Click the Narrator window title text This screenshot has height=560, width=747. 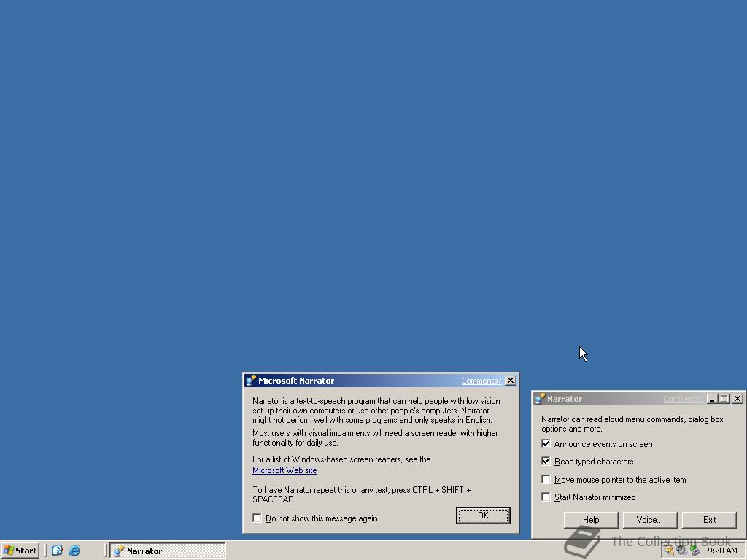(x=565, y=399)
